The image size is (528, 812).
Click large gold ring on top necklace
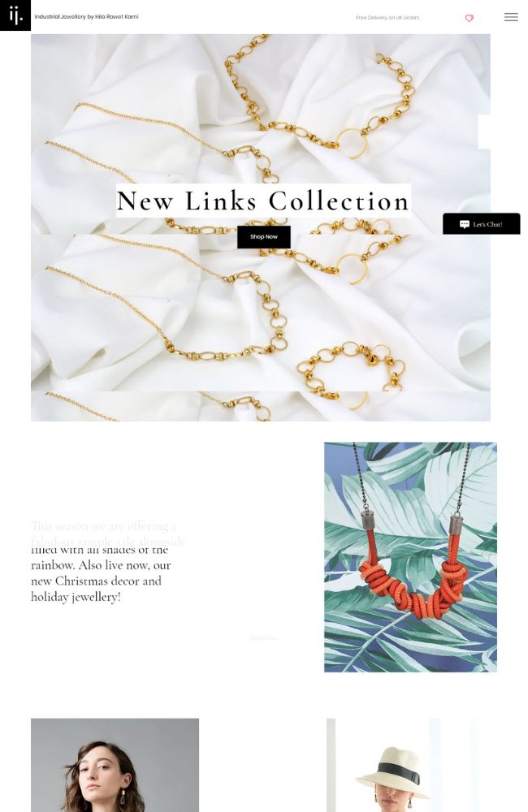[353, 142]
